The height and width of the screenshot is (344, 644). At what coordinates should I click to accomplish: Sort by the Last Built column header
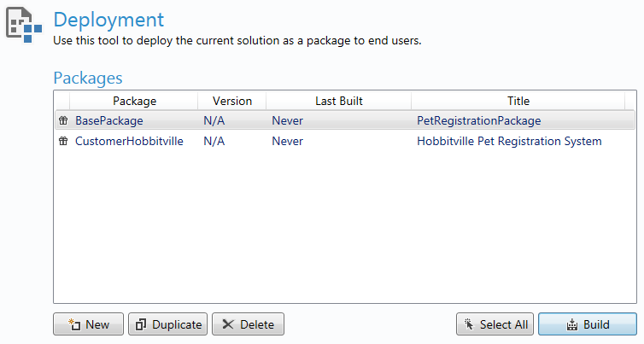coord(339,101)
